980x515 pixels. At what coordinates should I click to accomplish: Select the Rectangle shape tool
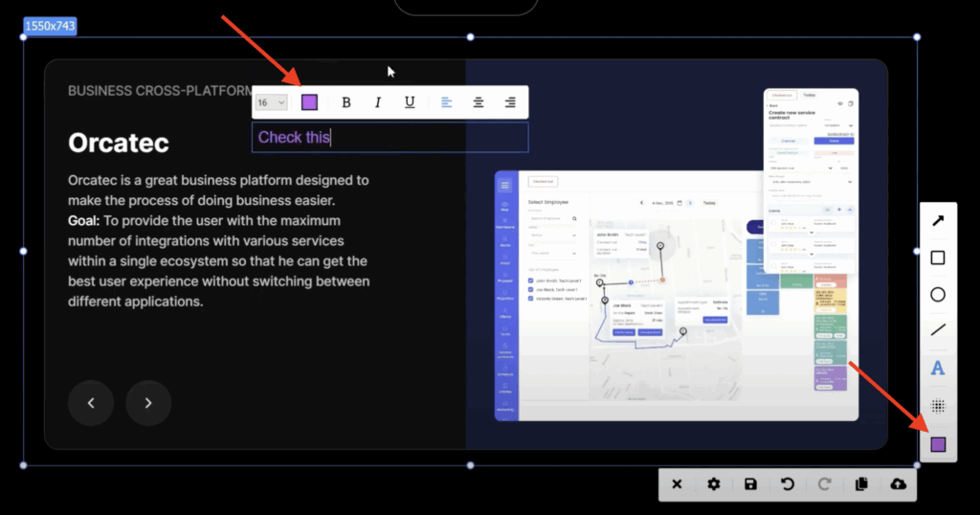pos(938,257)
